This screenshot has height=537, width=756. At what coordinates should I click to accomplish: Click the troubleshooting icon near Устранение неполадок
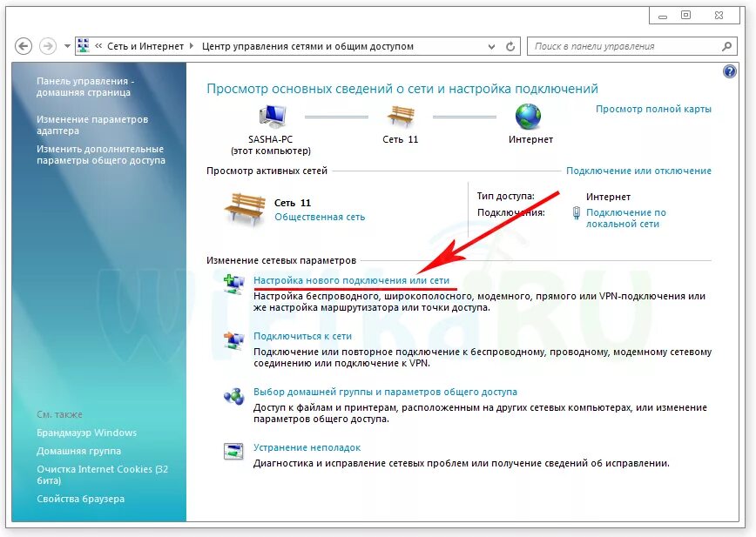click(x=233, y=452)
